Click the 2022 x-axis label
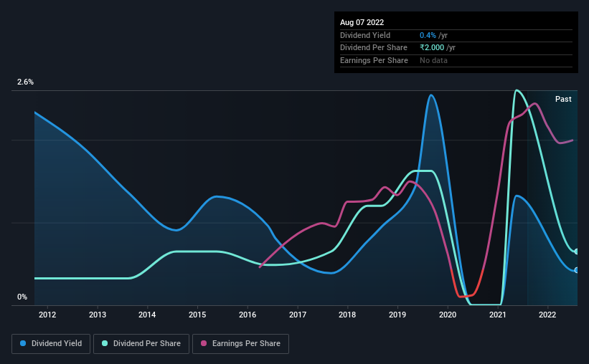589x364 pixels. point(547,315)
